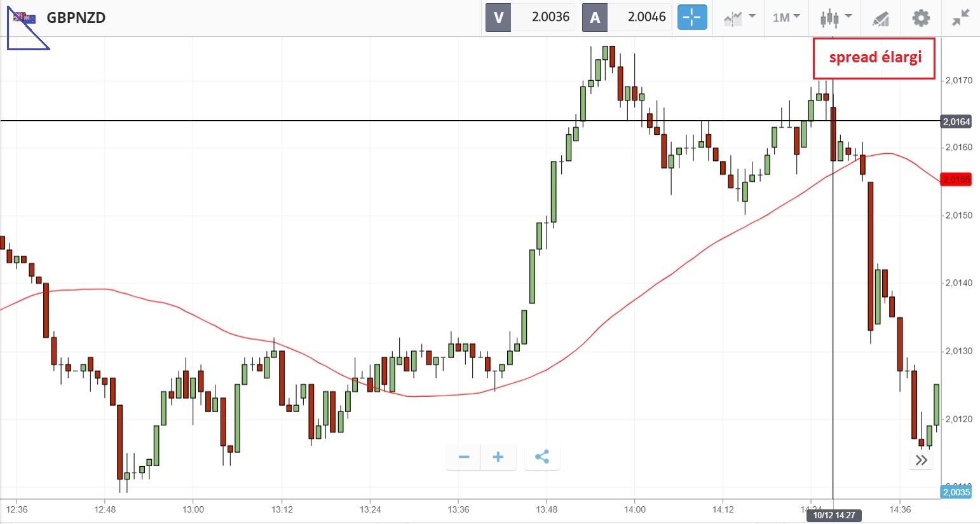The width and height of the screenshot is (980, 524).
Task: Open the compare charts overlay dropdown
Action: (x=739, y=17)
